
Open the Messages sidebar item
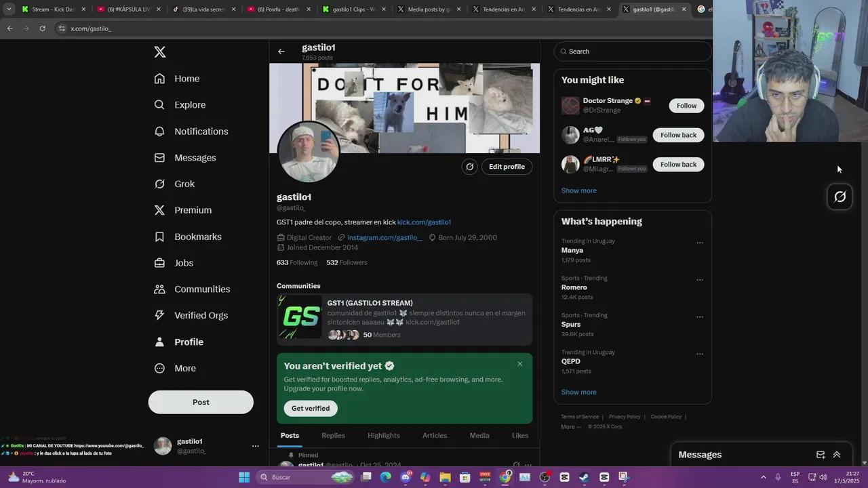pyautogui.click(x=185, y=158)
